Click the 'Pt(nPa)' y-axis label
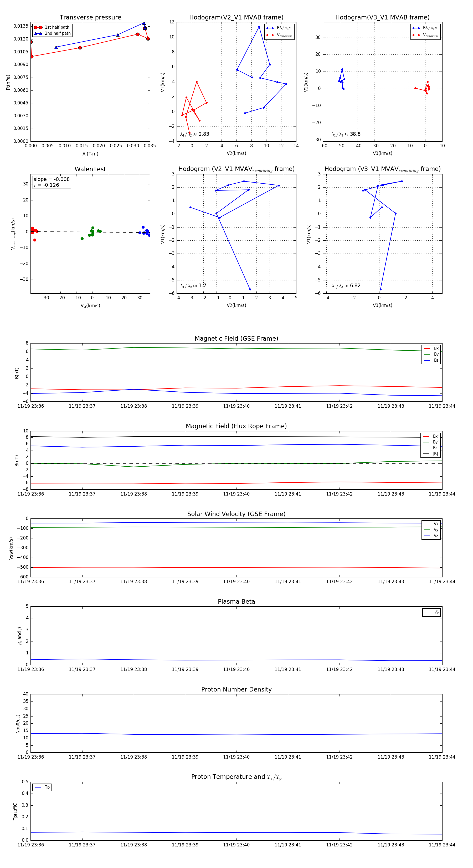Viewport: 473px width, 868px height. coord(8,82)
